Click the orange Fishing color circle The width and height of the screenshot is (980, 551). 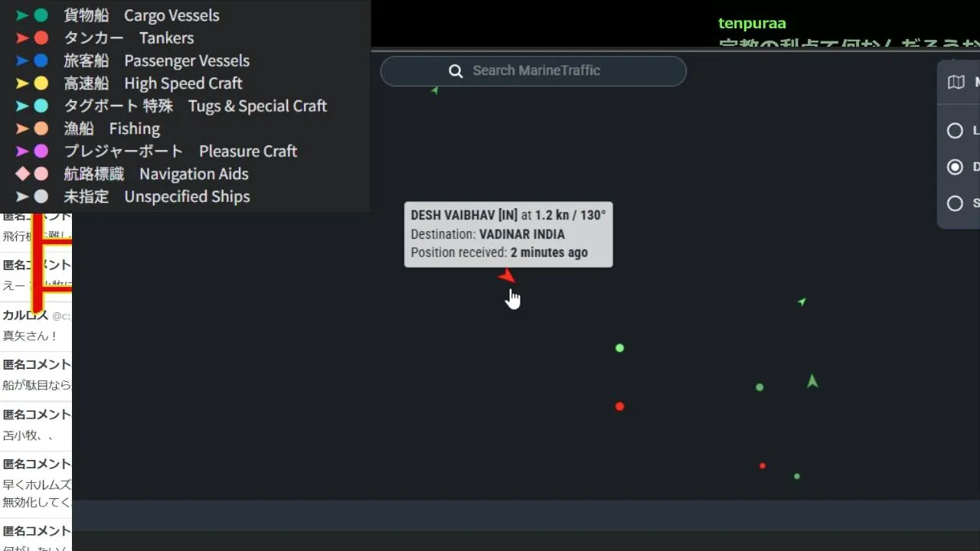tap(41, 129)
